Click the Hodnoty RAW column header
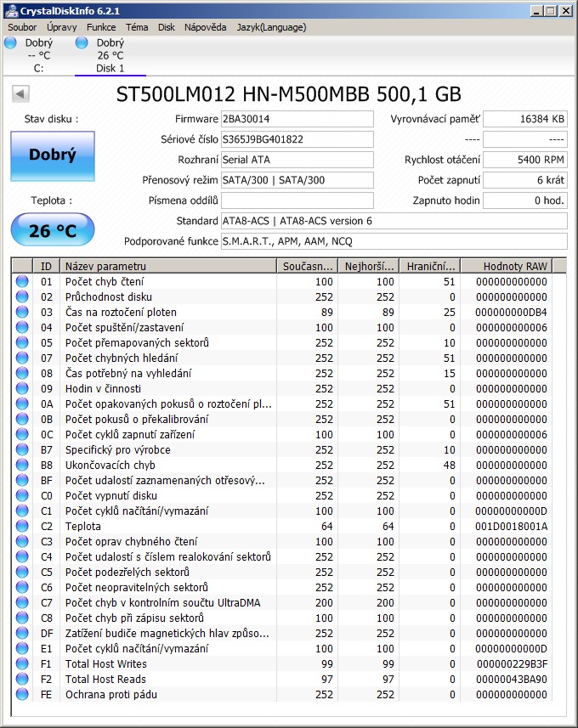This screenshot has height=728, width=578. pos(507,266)
